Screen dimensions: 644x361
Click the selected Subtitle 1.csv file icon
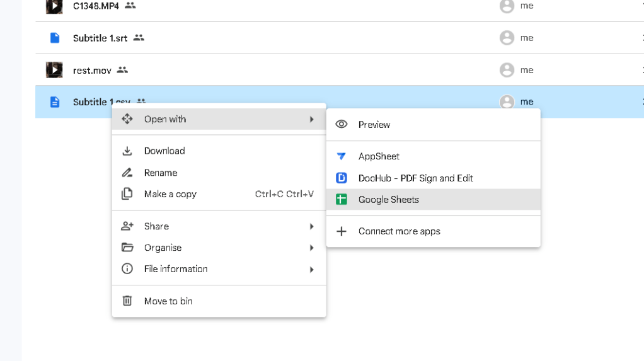pos(55,102)
